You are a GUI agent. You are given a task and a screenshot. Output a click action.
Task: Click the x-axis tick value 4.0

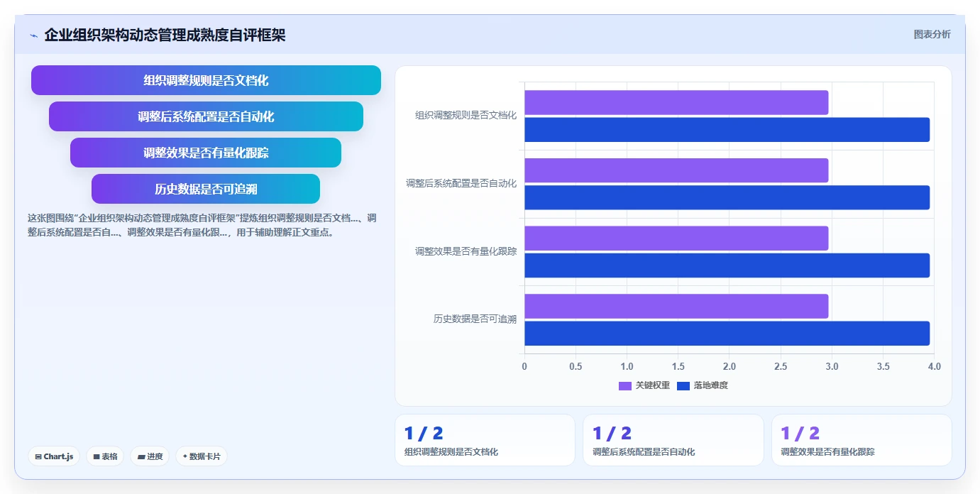[x=934, y=367]
